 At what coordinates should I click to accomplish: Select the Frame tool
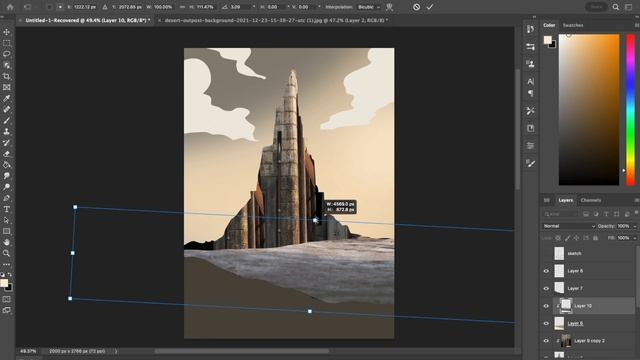(7, 87)
